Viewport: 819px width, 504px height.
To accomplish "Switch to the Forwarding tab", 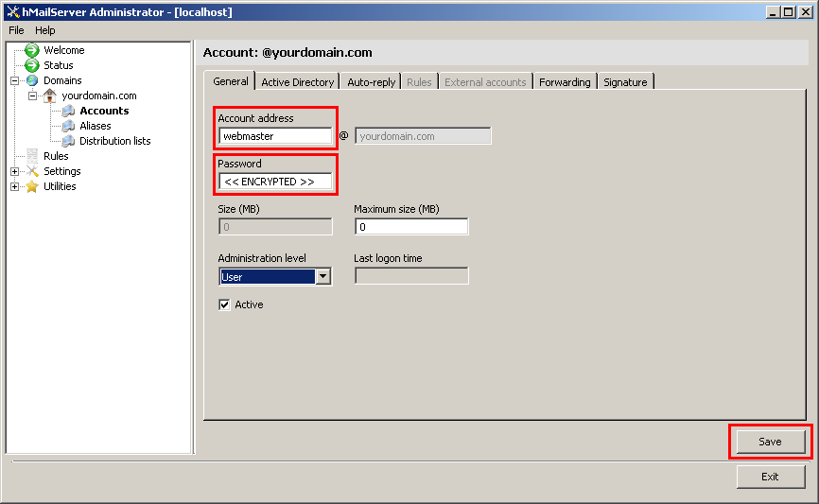I will pyautogui.click(x=565, y=82).
